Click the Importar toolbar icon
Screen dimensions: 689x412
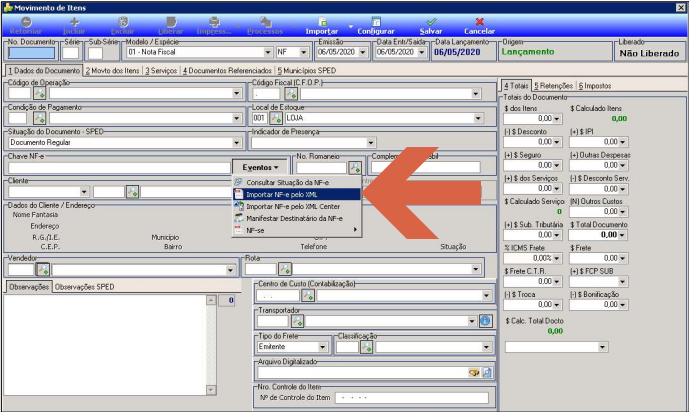click(323, 22)
